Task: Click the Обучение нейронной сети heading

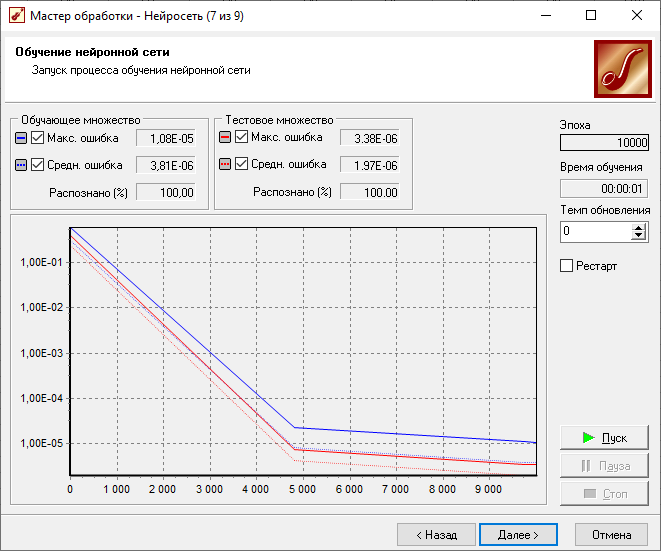Action: coord(92,52)
